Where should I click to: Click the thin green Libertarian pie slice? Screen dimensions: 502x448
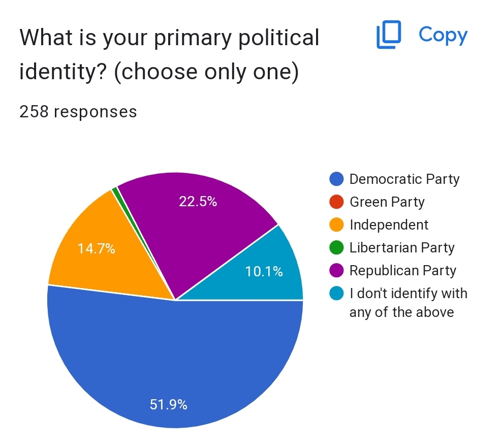[x=116, y=191]
